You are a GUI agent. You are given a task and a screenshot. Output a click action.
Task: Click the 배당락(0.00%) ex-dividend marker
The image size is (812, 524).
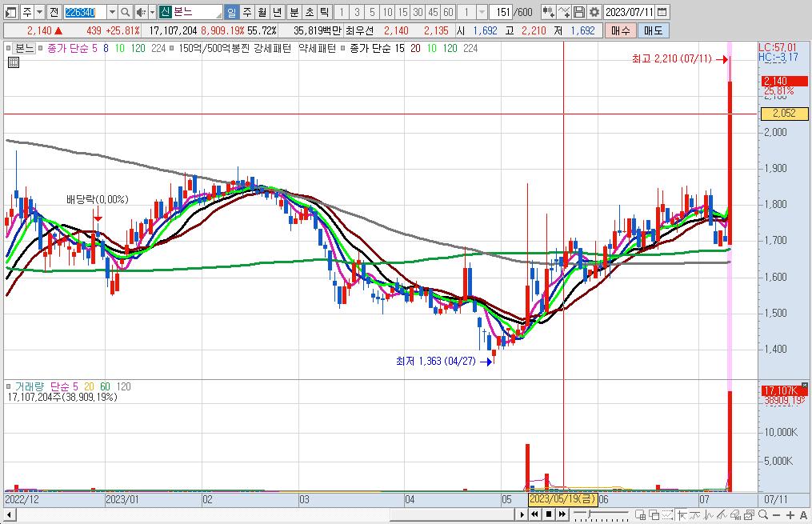(x=98, y=199)
